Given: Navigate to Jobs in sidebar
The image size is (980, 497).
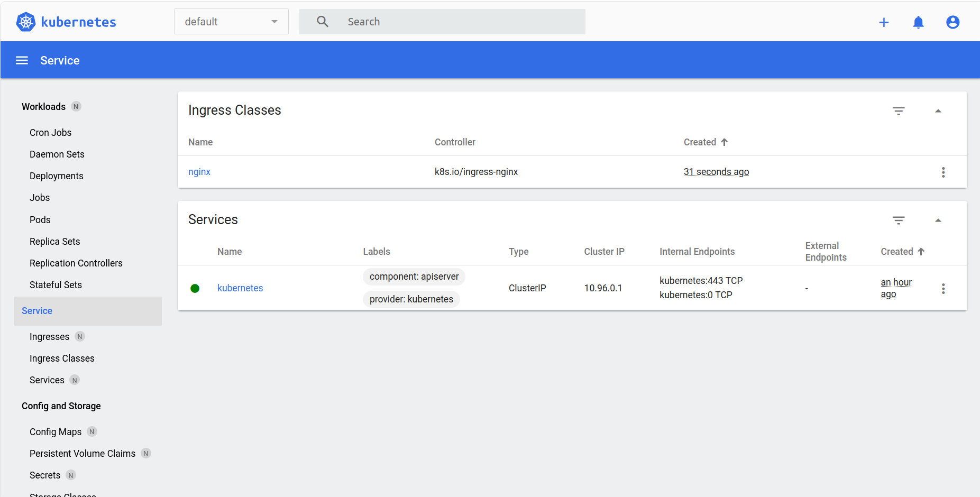Looking at the screenshot, I should (40, 198).
